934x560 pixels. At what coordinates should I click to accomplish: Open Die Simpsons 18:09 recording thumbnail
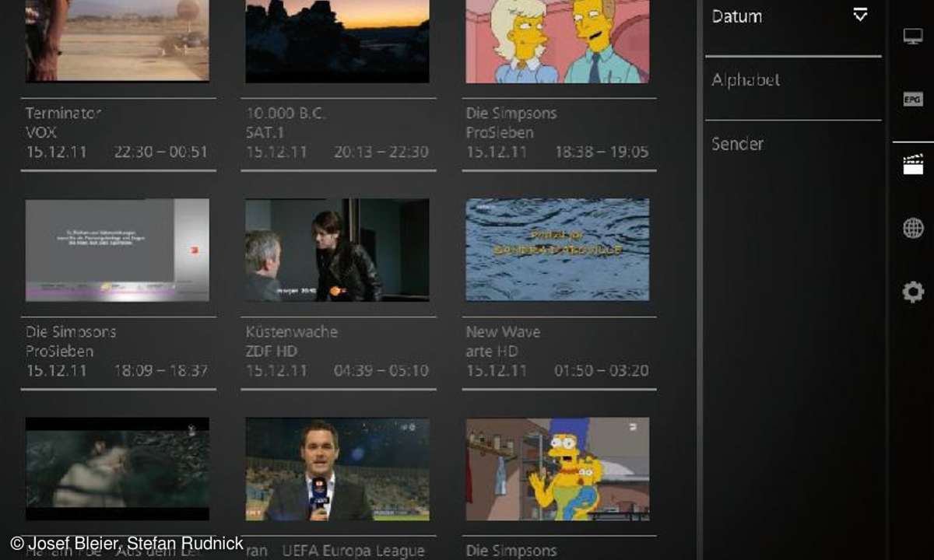[x=118, y=250]
